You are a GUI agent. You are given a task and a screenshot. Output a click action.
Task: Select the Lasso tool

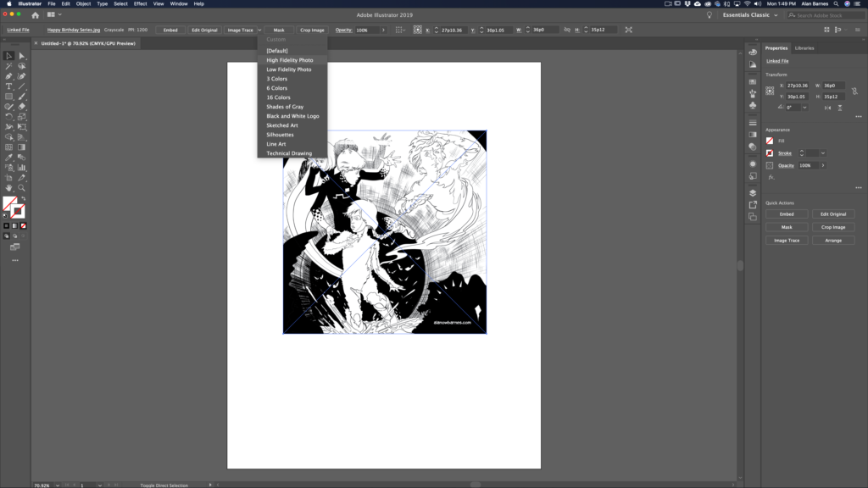21,66
